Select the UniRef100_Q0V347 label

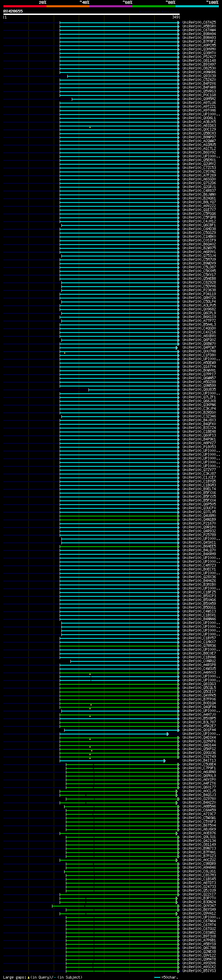coord(199,906)
